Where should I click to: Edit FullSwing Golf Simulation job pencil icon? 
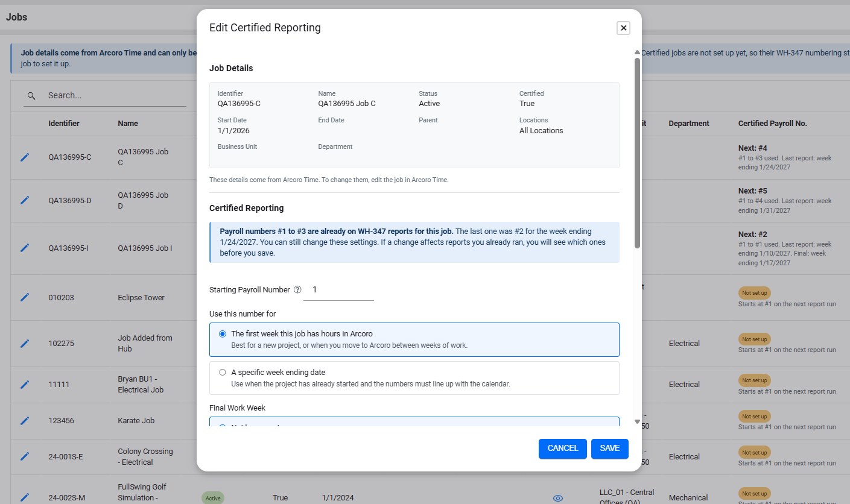[x=25, y=497]
